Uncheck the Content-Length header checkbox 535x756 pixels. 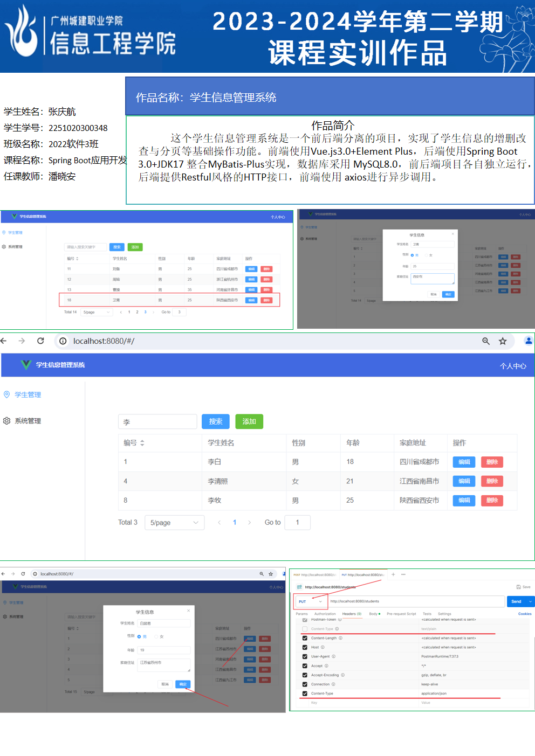[x=305, y=638]
